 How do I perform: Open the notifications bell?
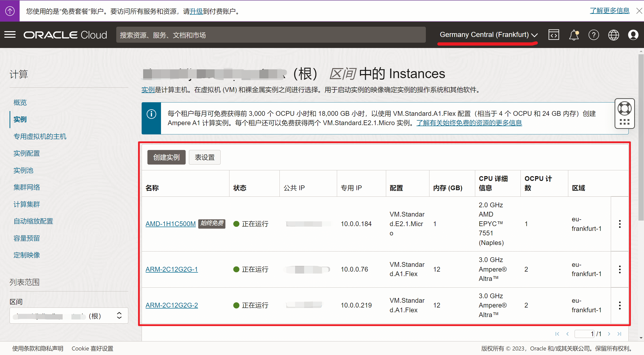click(x=574, y=35)
